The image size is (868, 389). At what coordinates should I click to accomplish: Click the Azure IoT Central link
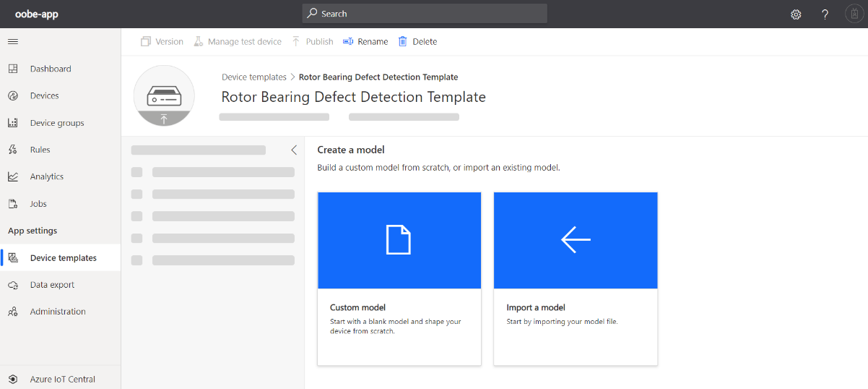pyautogui.click(x=63, y=379)
